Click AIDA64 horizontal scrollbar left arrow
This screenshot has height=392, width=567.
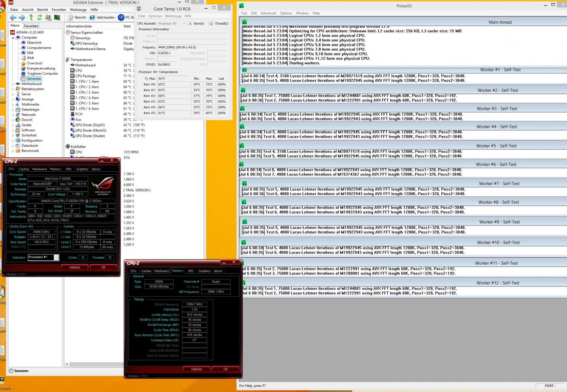66,364
